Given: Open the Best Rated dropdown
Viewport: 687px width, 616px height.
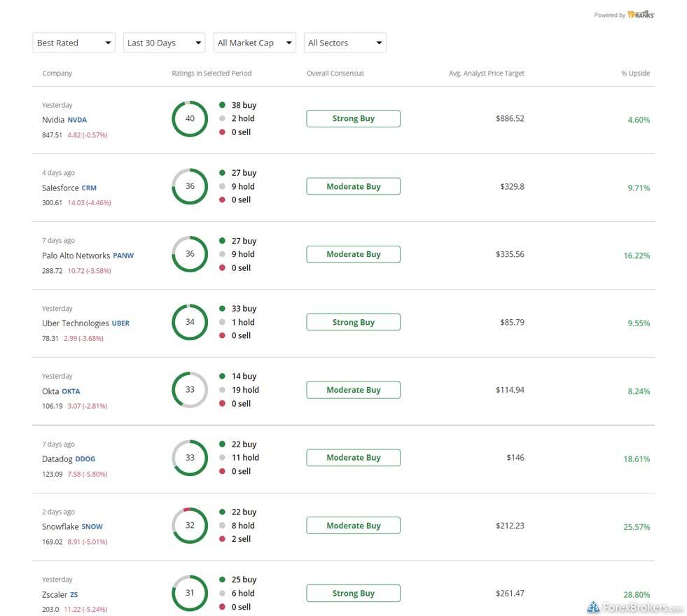Looking at the screenshot, I should (74, 43).
